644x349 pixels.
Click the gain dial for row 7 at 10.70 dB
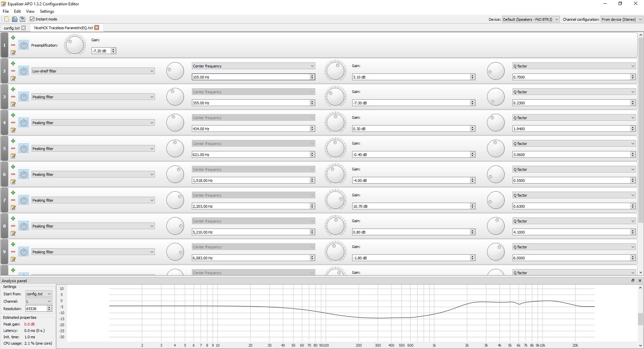tap(335, 200)
